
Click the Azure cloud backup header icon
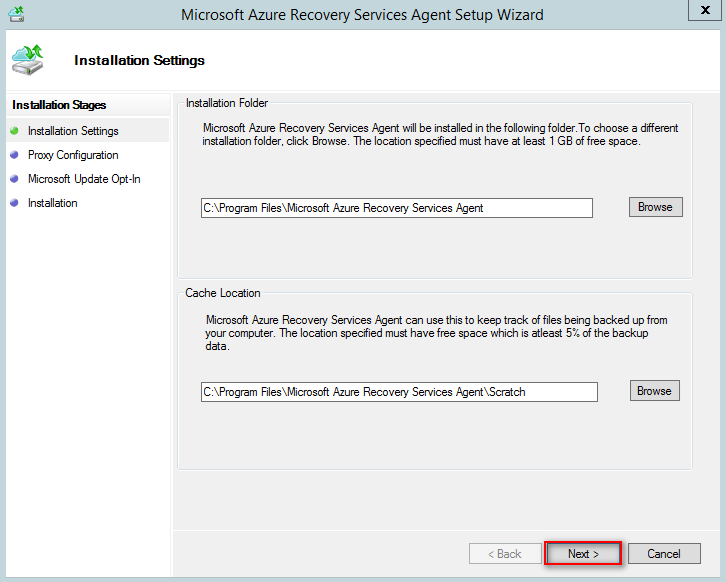coord(28,60)
